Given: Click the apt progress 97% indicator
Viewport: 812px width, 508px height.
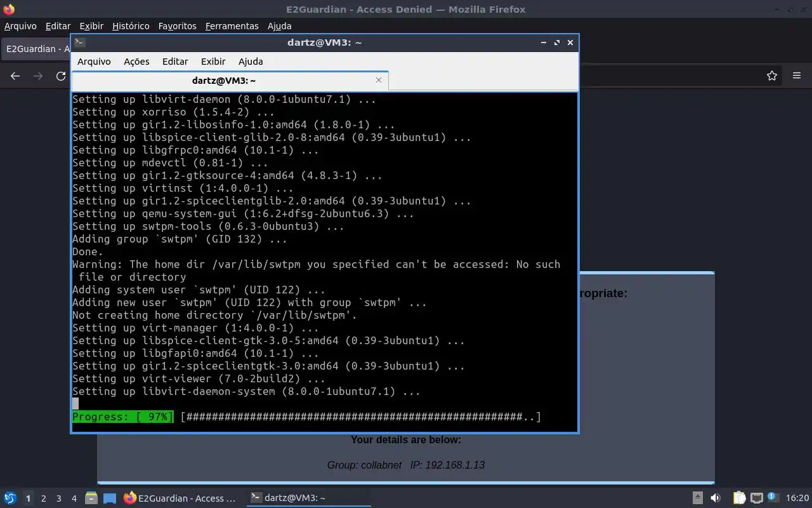Looking at the screenshot, I should (122, 417).
